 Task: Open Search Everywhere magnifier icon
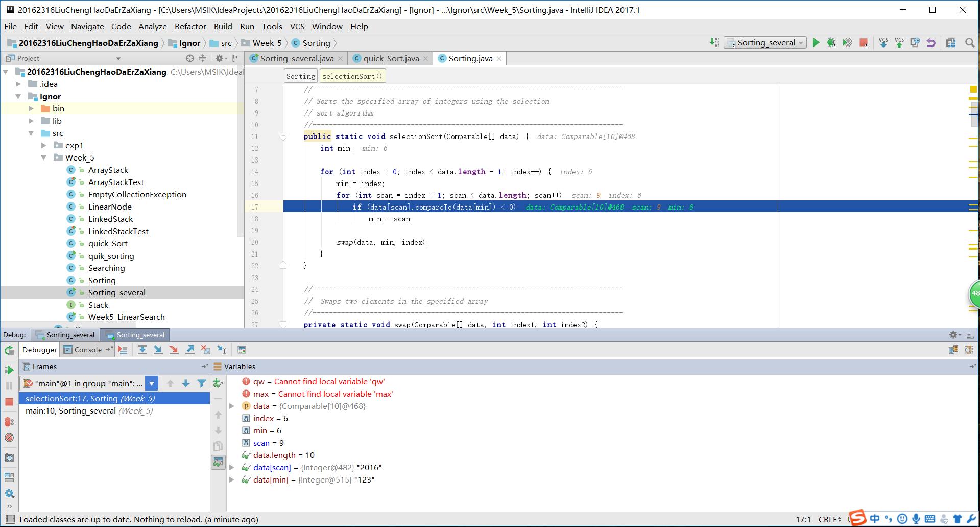click(970, 43)
